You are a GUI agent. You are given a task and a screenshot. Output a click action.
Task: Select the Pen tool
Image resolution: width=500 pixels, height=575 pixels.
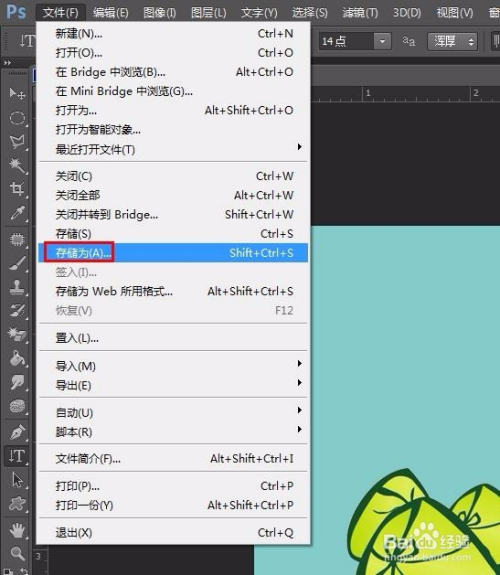coord(17,432)
